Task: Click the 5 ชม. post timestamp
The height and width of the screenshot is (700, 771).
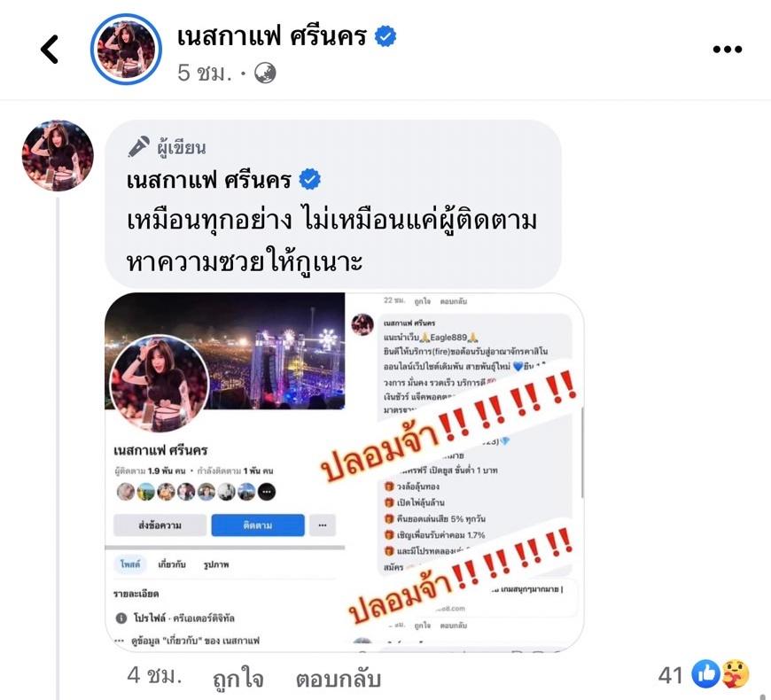Action: click(205, 73)
